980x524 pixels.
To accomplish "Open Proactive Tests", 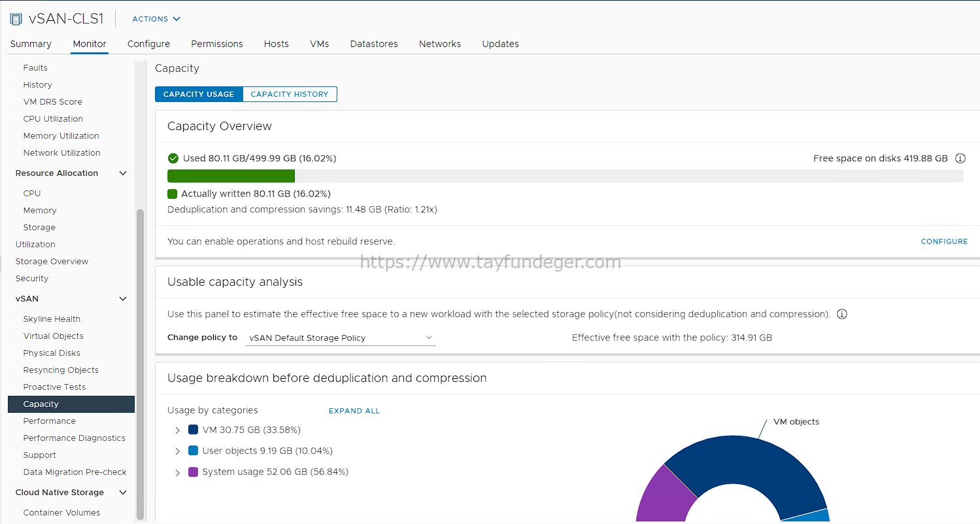I will (x=54, y=387).
